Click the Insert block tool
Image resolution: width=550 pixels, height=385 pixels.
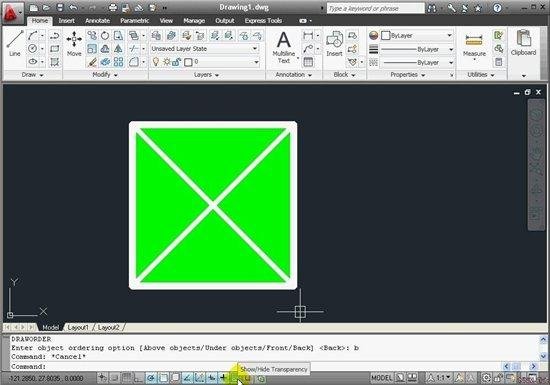tap(334, 43)
